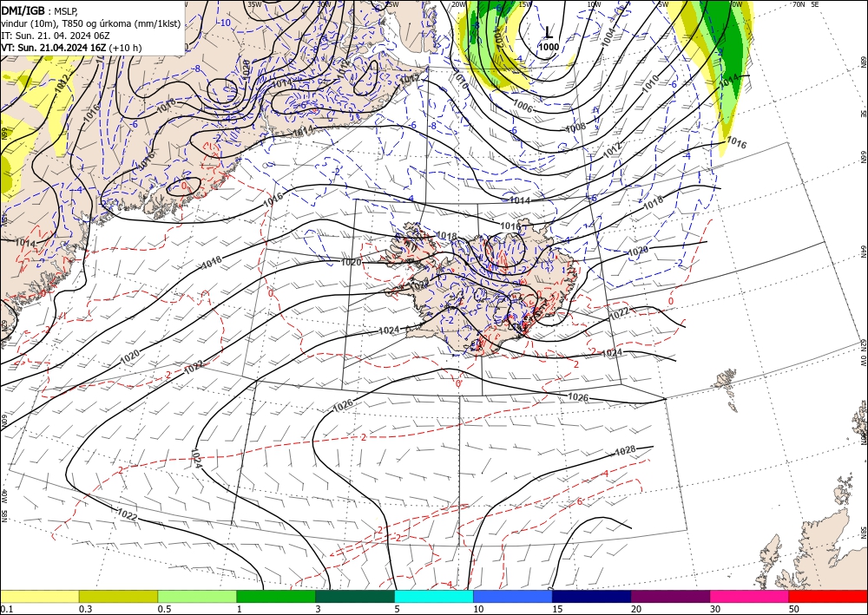Viewport: 868px width, 615px height.
Task: Click the olive 0.3–0.5 legend swatch
Action: pyautogui.click(x=118, y=596)
